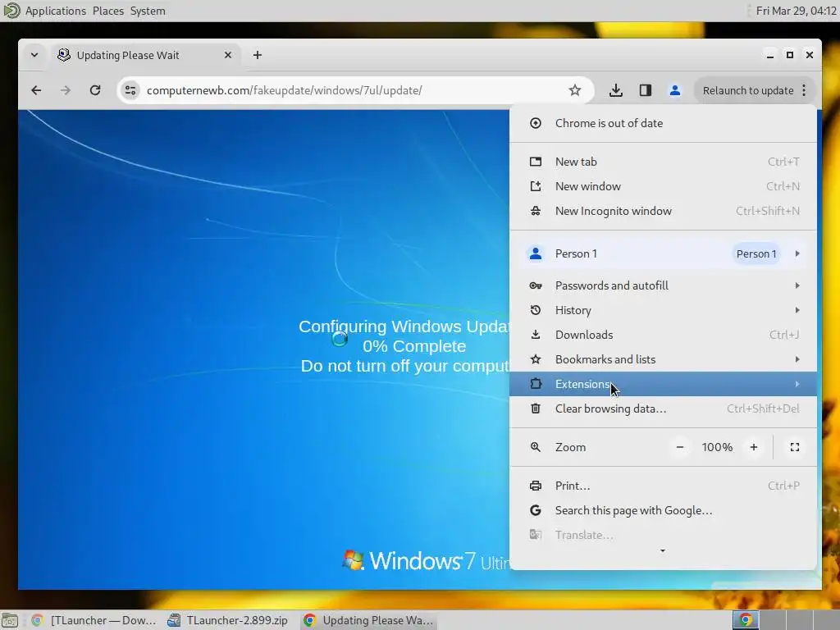Select Clear browsing data…
The height and width of the screenshot is (630, 840).
[x=663, y=409]
